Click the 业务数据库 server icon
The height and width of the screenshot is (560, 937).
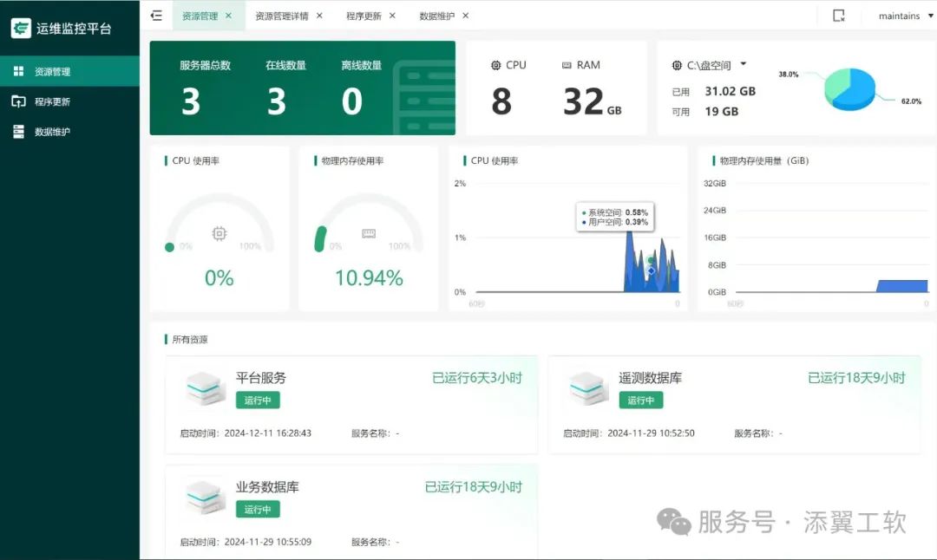tap(206, 498)
